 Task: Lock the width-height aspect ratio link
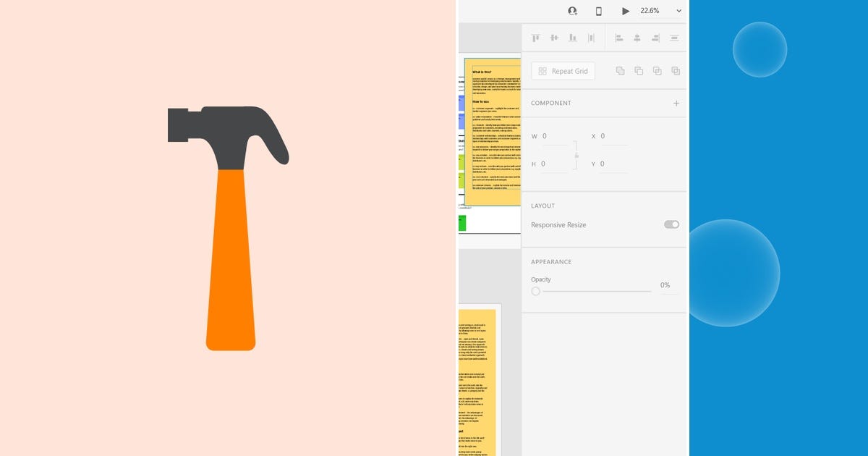(x=576, y=155)
